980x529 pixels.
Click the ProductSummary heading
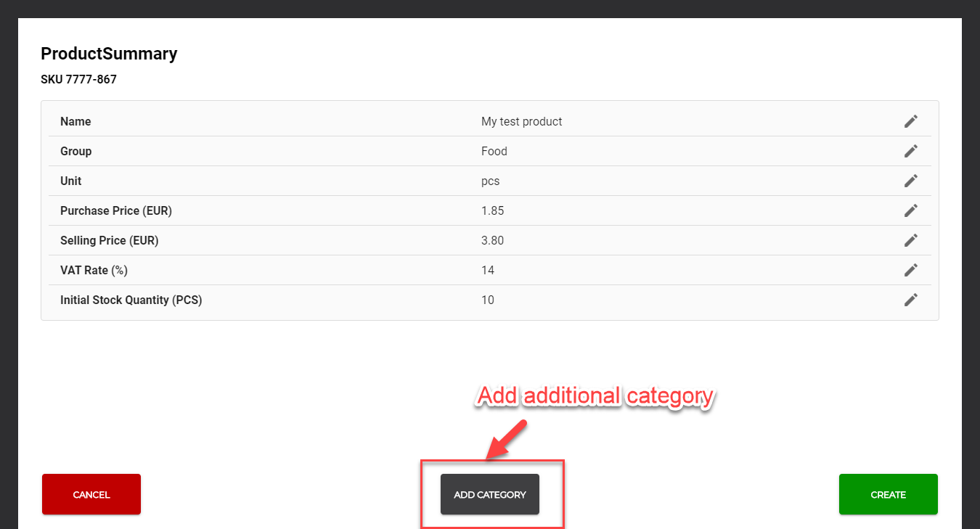[109, 54]
